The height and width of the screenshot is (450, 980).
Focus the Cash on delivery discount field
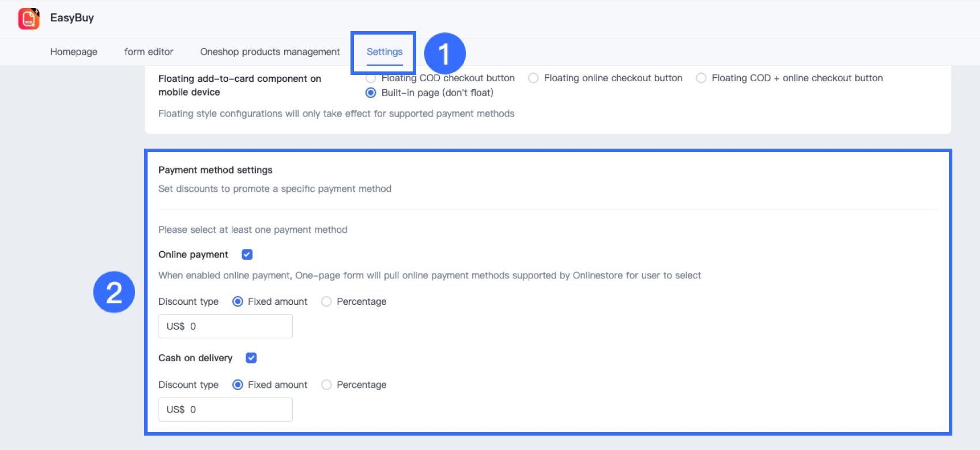click(225, 410)
